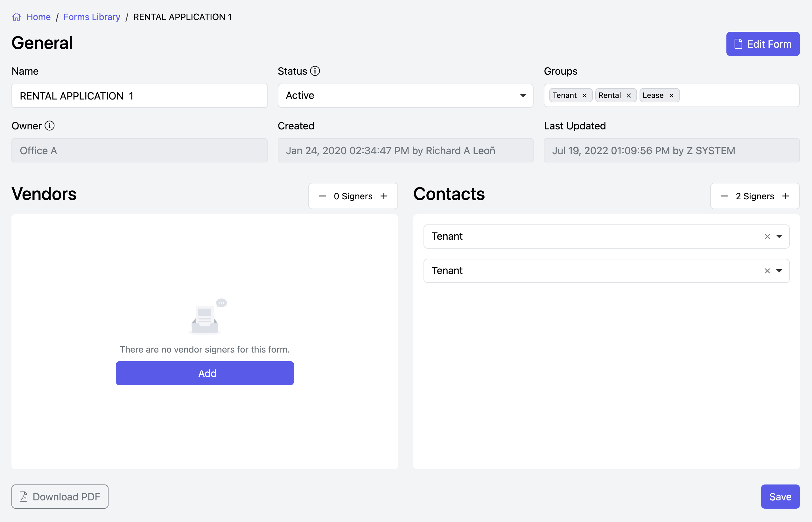
Task: Download the form PDF
Action: click(60, 497)
